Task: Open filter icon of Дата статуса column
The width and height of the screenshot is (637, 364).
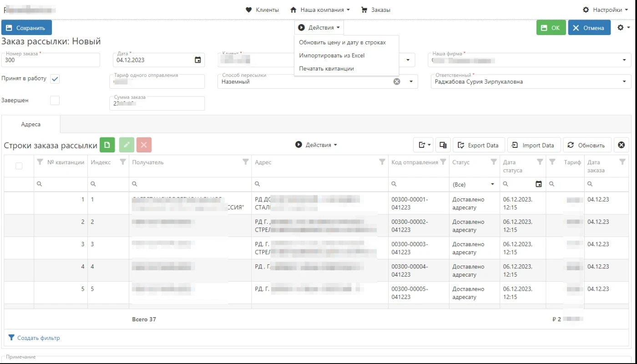Action: (x=540, y=162)
